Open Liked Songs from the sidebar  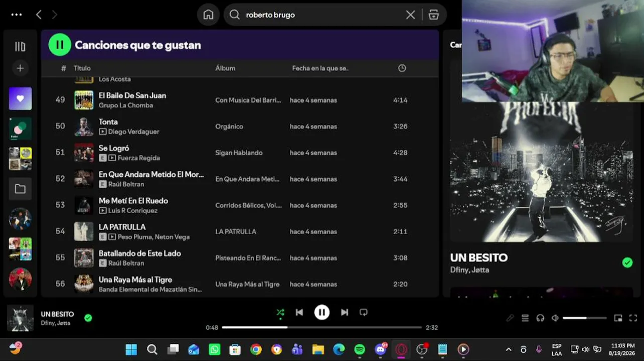[x=20, y=98]
